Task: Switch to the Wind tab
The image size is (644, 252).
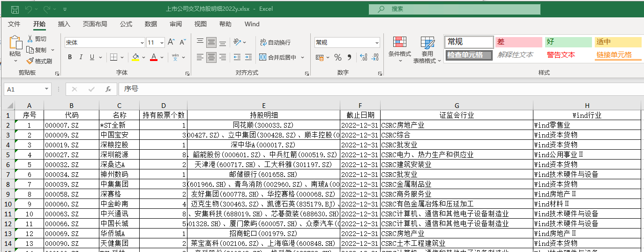Action: click(x=252, y=24)
